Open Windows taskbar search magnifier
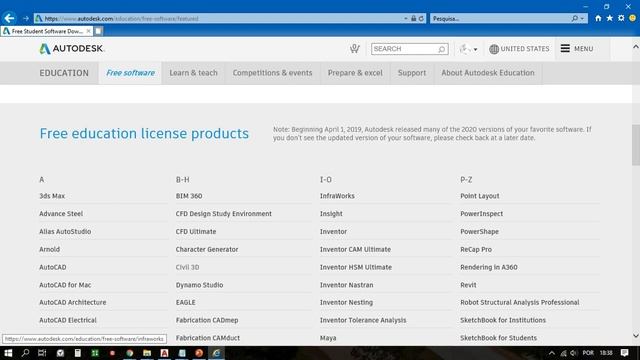 pos(25,353)
